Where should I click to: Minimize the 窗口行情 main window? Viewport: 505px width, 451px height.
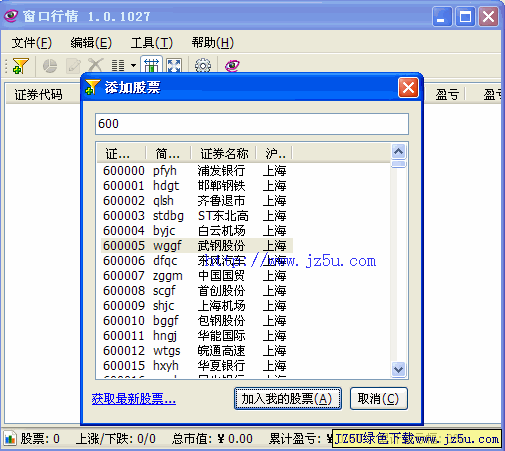coord(442,16)
